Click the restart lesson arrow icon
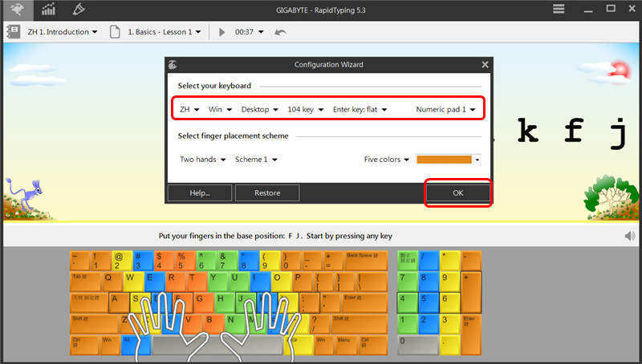The image size is (642, 364). coord(280,32)
